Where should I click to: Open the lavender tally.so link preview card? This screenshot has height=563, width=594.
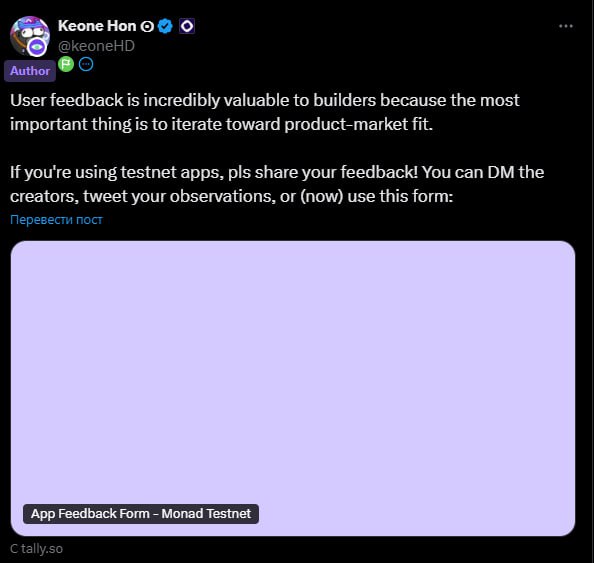click(293, 388)
